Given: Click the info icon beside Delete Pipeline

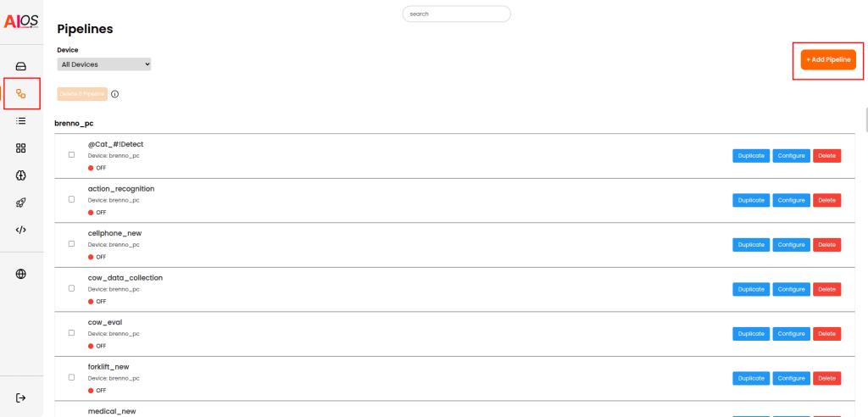Looking at the screenshot, I should click(x=115, y=94).
